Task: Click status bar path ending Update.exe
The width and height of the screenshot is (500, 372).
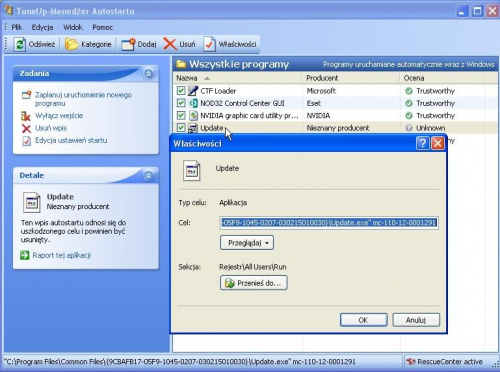Action: (180, 362)
